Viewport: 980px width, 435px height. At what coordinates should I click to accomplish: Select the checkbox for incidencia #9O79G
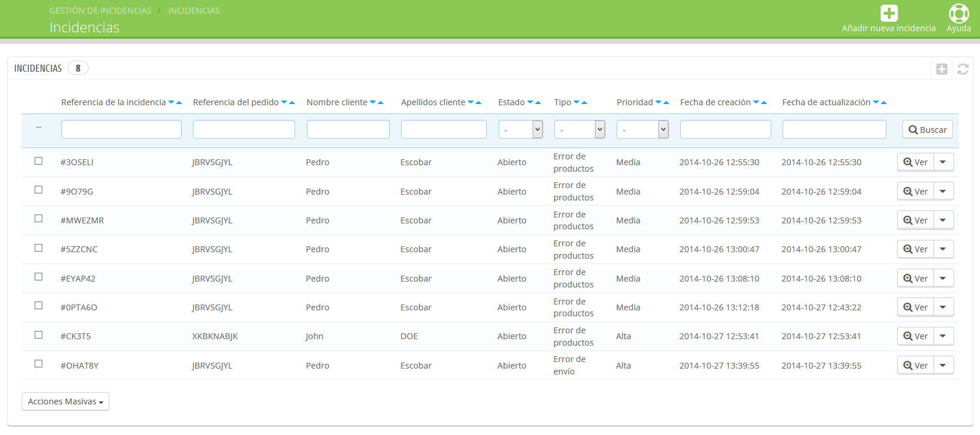pyautogui.click(x=39, y=190)
